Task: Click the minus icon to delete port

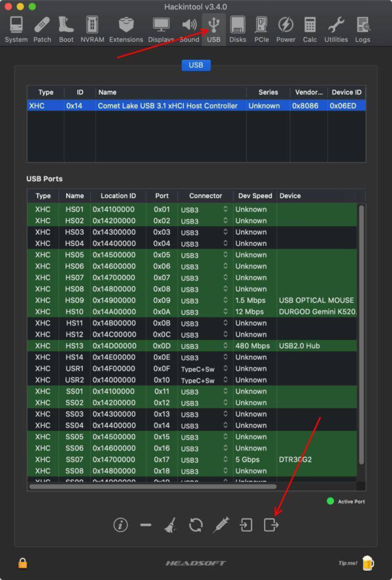Action: (x=146, y=524)
